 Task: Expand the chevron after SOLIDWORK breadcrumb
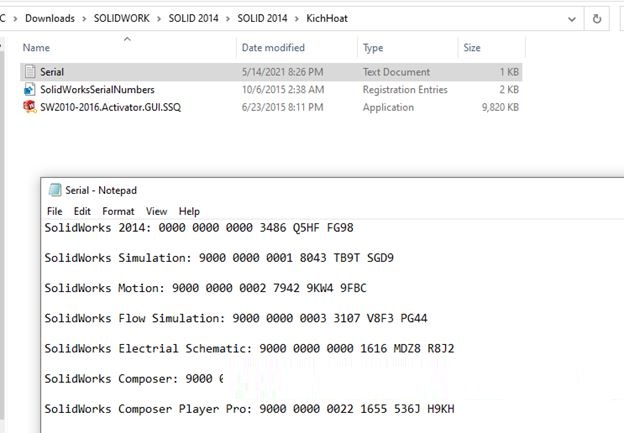click(x=159, y=19)
